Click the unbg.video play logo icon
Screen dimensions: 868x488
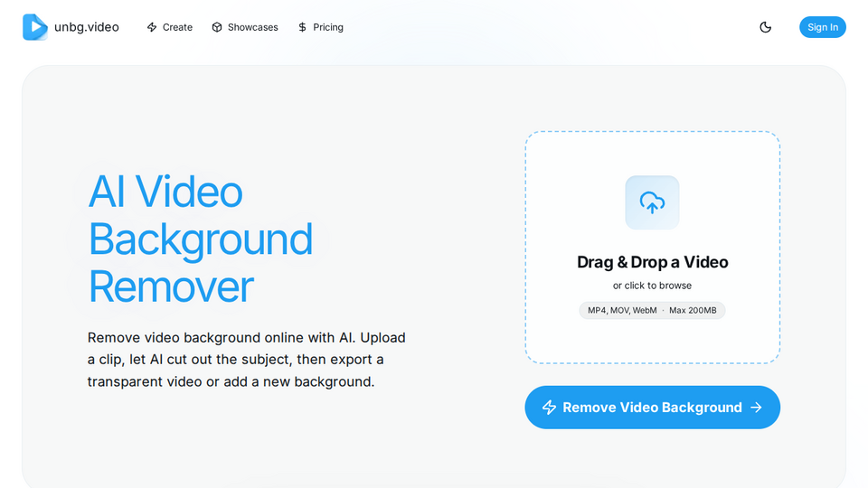(x=35, y=27)
